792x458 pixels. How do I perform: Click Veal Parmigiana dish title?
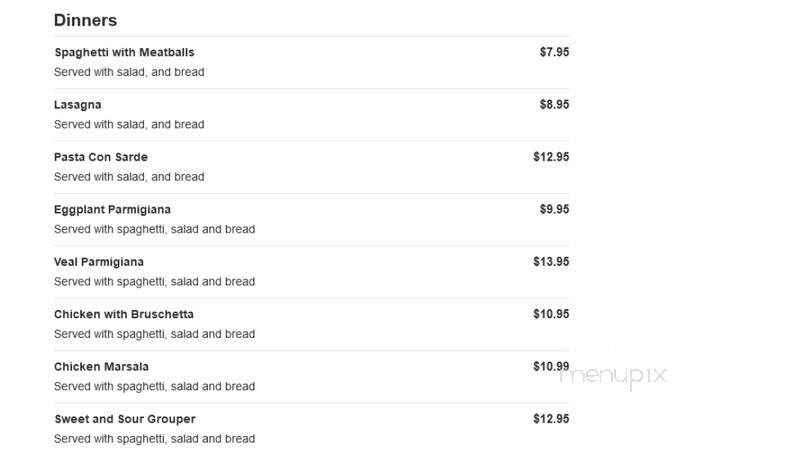tap(99, 262)
